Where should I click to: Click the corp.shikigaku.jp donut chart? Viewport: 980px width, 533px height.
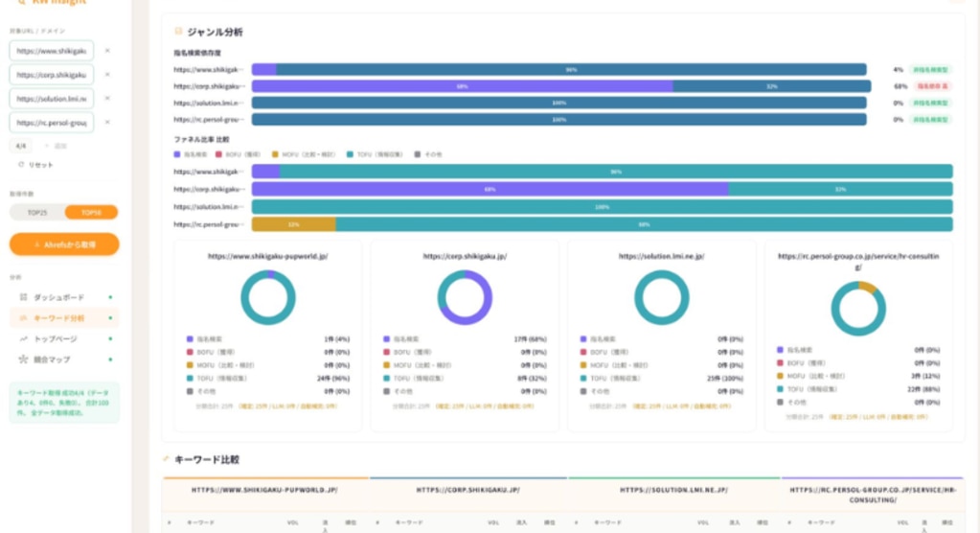coord(465,297)
